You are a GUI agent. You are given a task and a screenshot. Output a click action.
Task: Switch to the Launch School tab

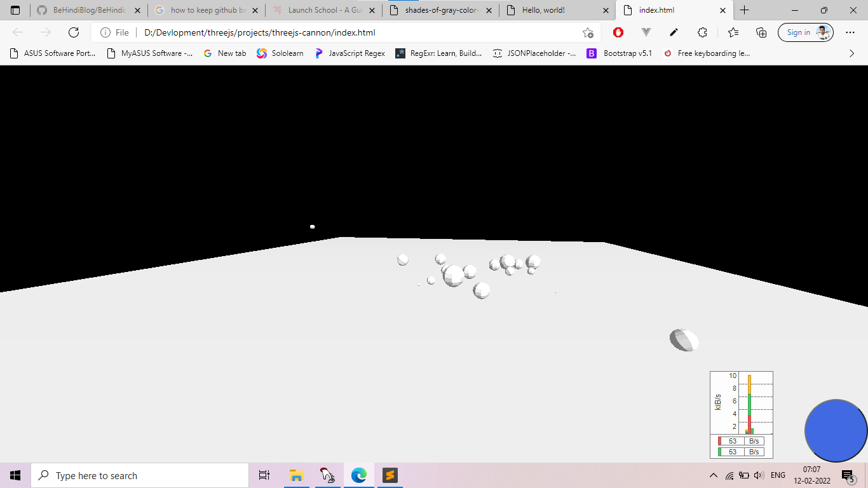(323, 10)
